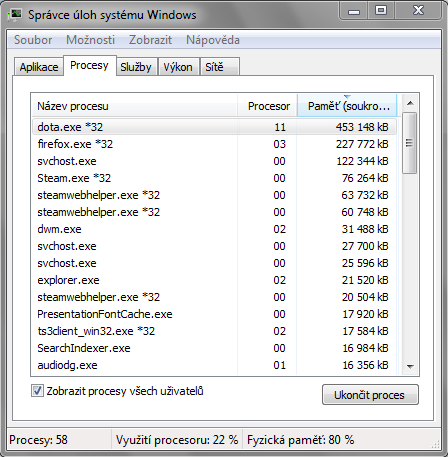
Task: Click the 16 984 kB memory value
Action: pos(365,348)
